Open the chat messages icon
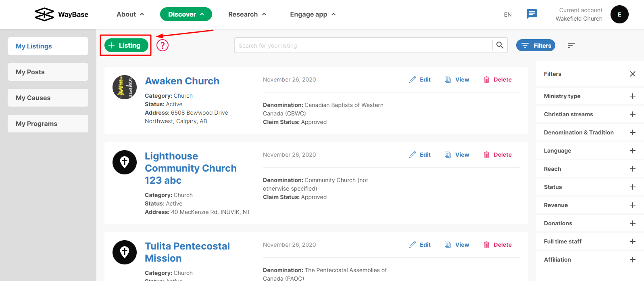The image size is (644, 281). (532, 14)
